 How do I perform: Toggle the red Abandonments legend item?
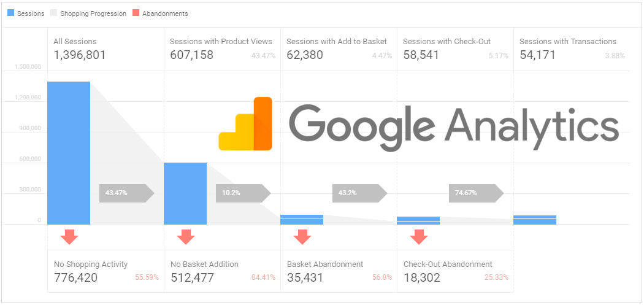[x=160, y=13]
